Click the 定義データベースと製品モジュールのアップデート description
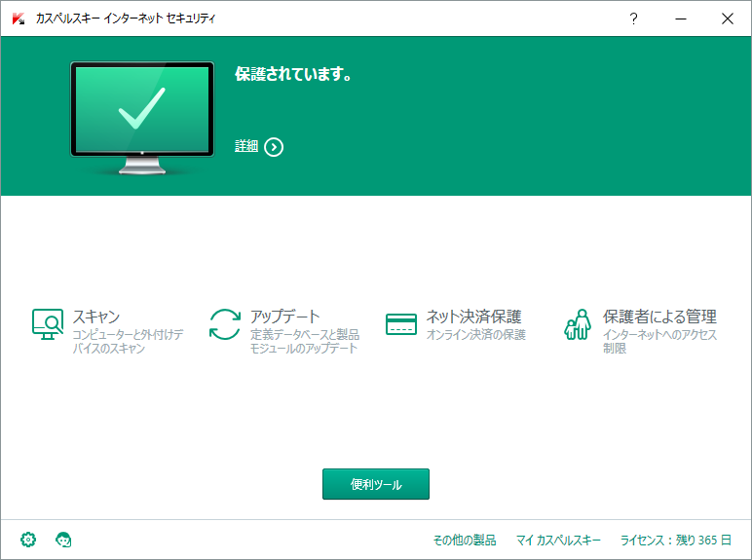 coord(305,342)
